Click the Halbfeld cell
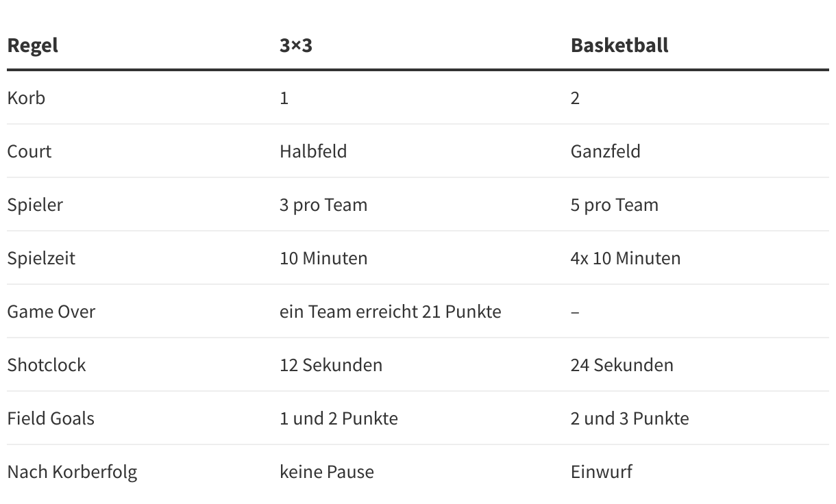Image resolution: width=836 pixels, height=504 pixels. [313, 151]
